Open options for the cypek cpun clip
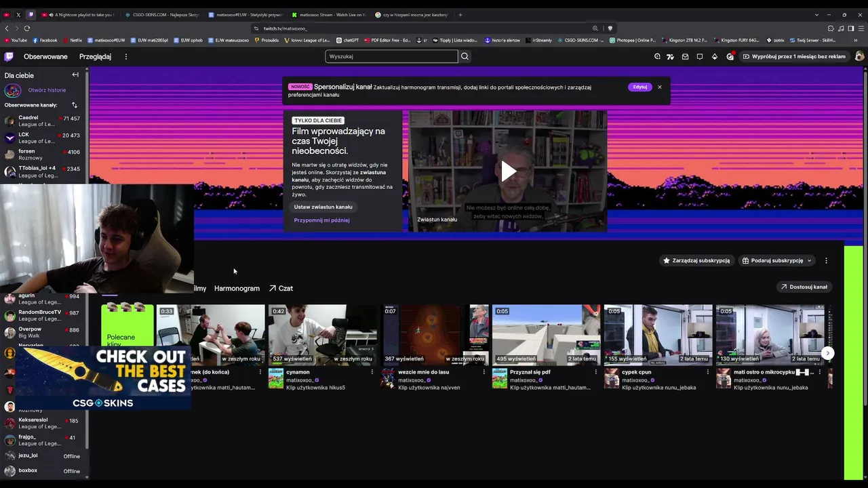This screenshot has width=868, height=488. pos(707,372)
